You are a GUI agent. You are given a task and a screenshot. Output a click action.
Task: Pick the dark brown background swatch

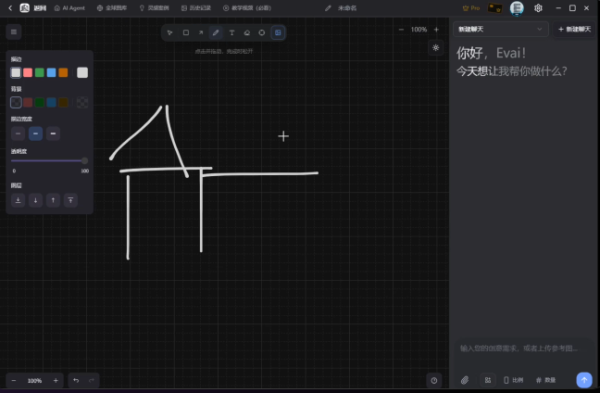(x=63, y=102)
